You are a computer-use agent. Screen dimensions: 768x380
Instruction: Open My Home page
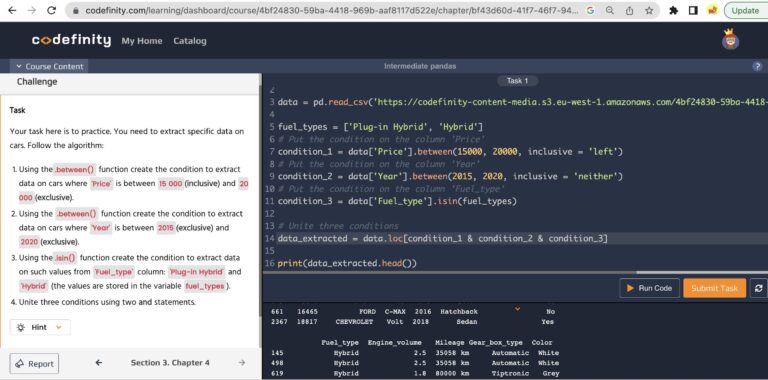coord(142,41)
